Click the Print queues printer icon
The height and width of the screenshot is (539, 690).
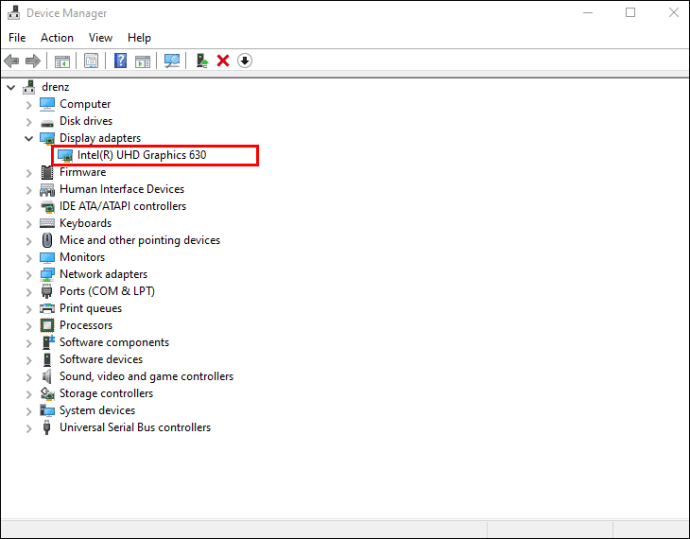pos(47,308)
